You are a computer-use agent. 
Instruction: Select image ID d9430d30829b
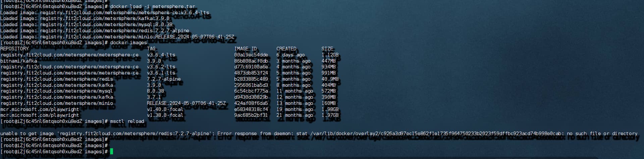click(251, 97)
